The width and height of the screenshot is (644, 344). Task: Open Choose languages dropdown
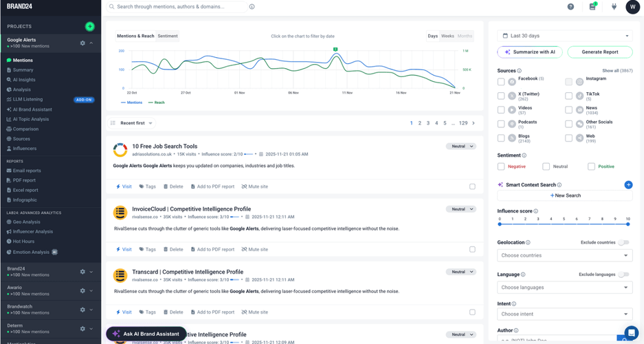[x=565, y=288]
